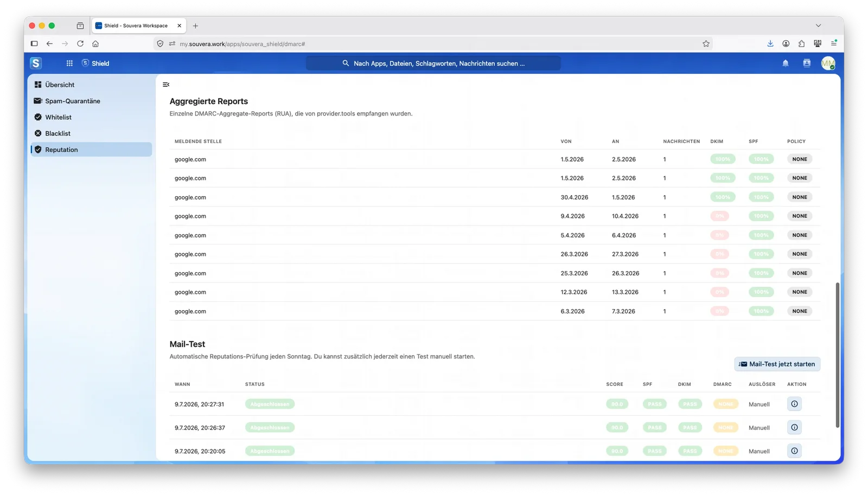
Task: Open the Blacklist section
Action: 91,133
